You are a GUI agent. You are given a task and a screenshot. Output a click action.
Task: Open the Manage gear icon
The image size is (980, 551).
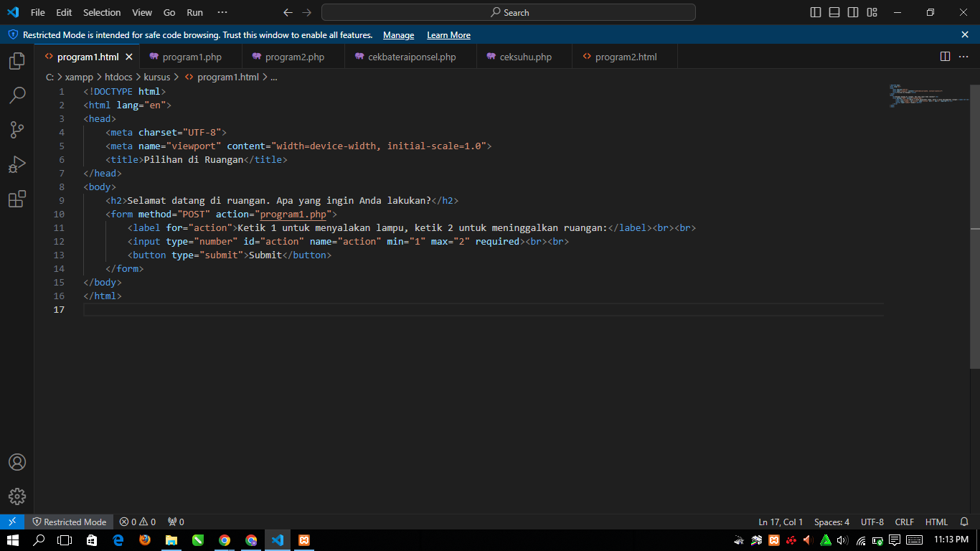tap(17, 496)
